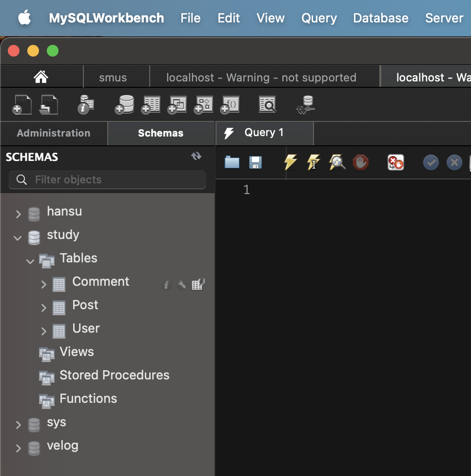The width and height of the screenshot is (471, 476).
Task: Create a new function icon
Action: [230, 105]
